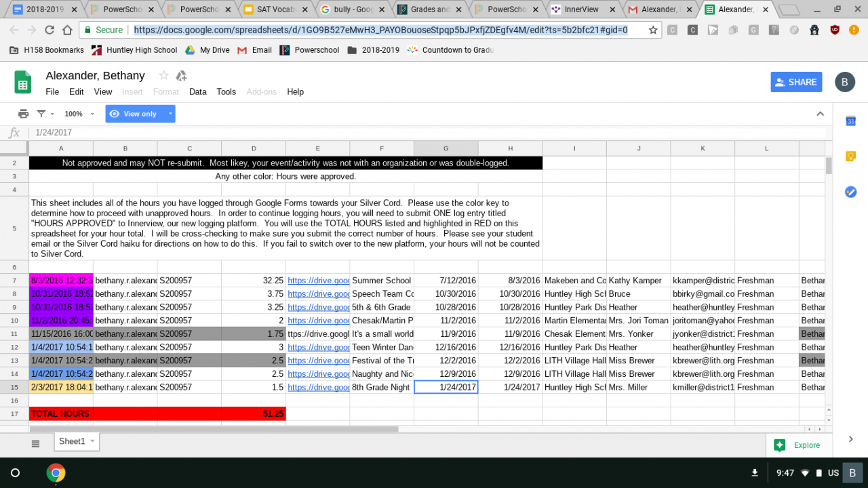Screen dimensions: 868x488
Task: Click the Explore button
Action: pos(798,445)
